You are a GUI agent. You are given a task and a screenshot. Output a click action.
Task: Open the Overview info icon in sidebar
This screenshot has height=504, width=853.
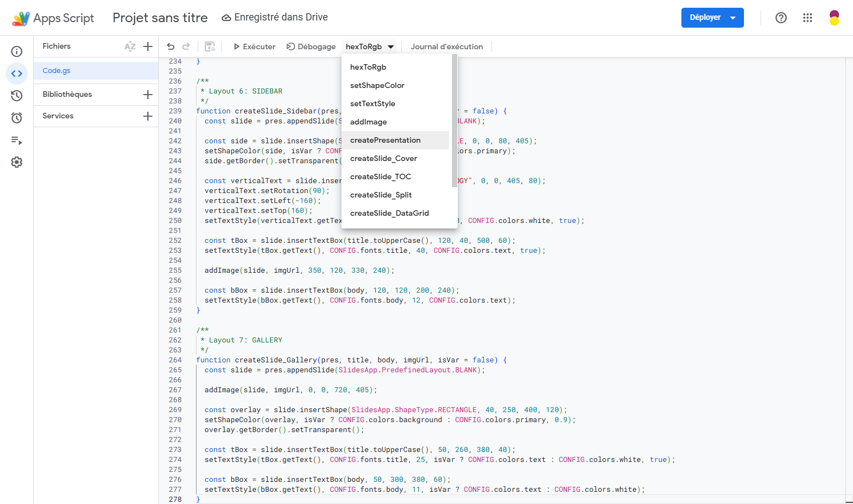[x=17, y=51]
